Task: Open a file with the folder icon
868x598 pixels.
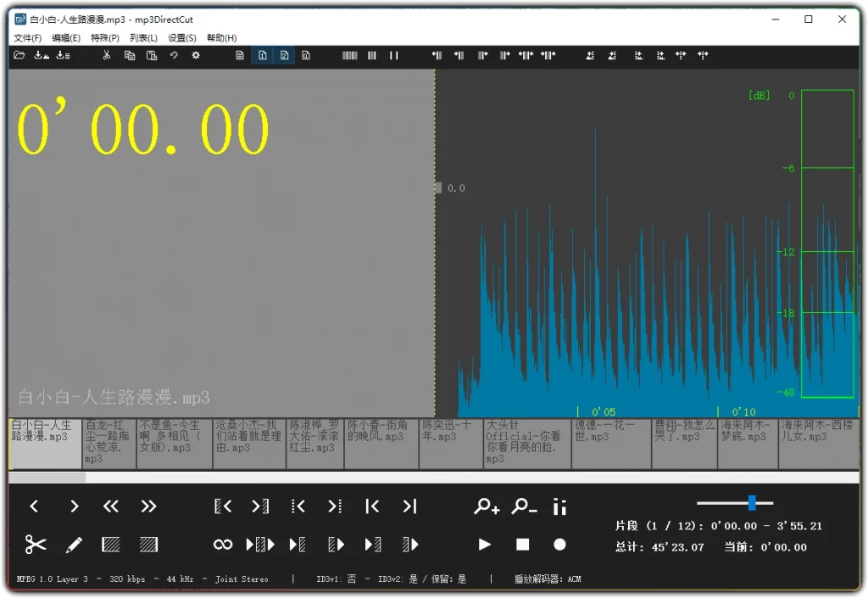Action: click(19, 55)
